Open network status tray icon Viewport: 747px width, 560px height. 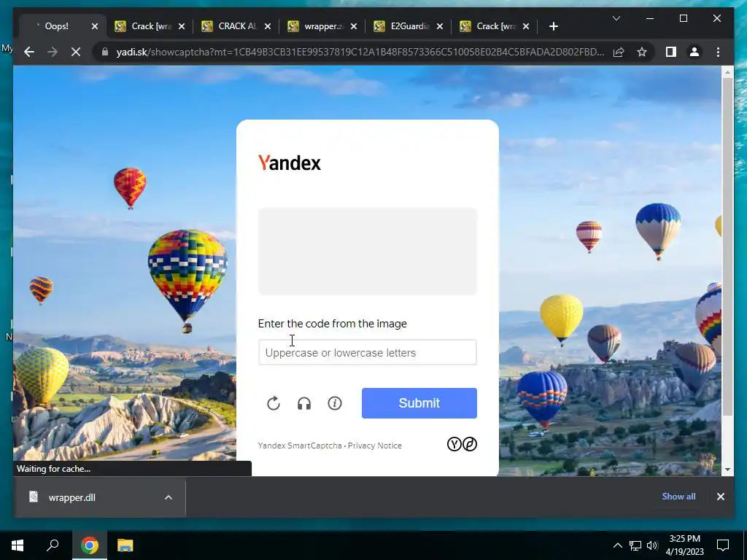(635, 545)
